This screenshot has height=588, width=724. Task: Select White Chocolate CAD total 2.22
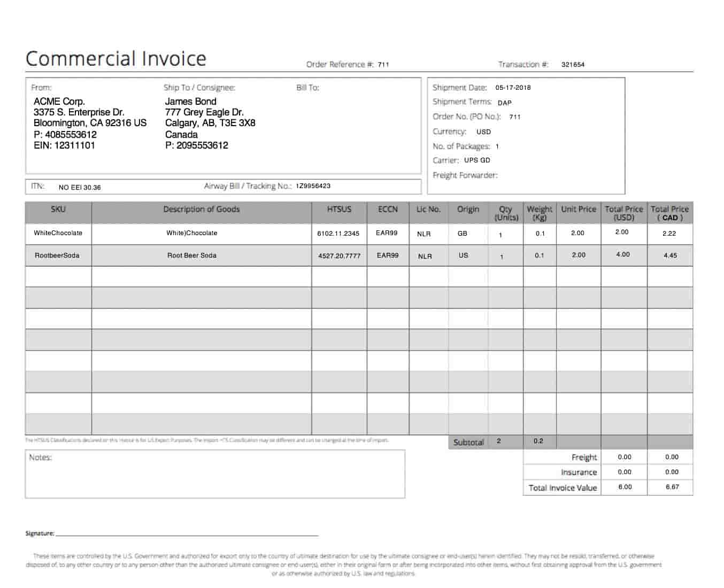[x=669, y=234]
